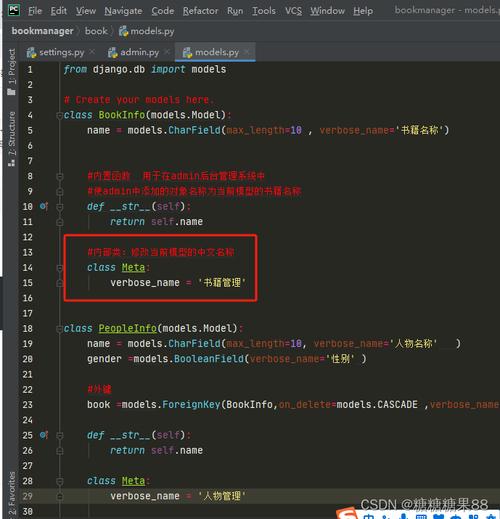The image size is (500, 519).
Task: Click the Python icon on models.py tab
Action: (x=187, y=53)
